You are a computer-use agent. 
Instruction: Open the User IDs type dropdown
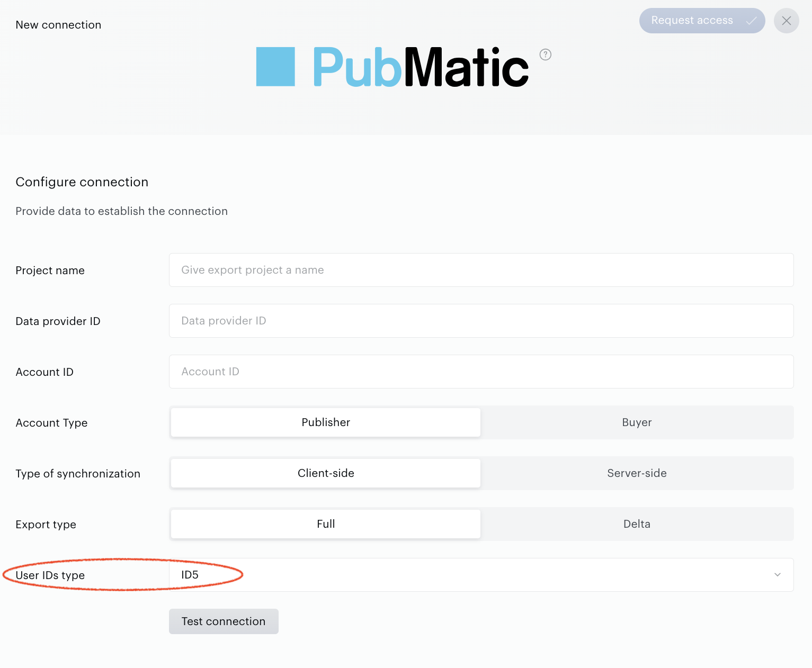pyautogui.click(x=481, y=575)
